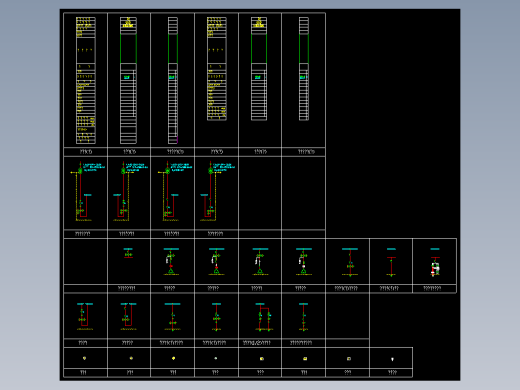The width and height of the screenshot is (520, 390).
Task: Click the tall narrow table with magenta mark at bottom
Action: click(173, 80)
